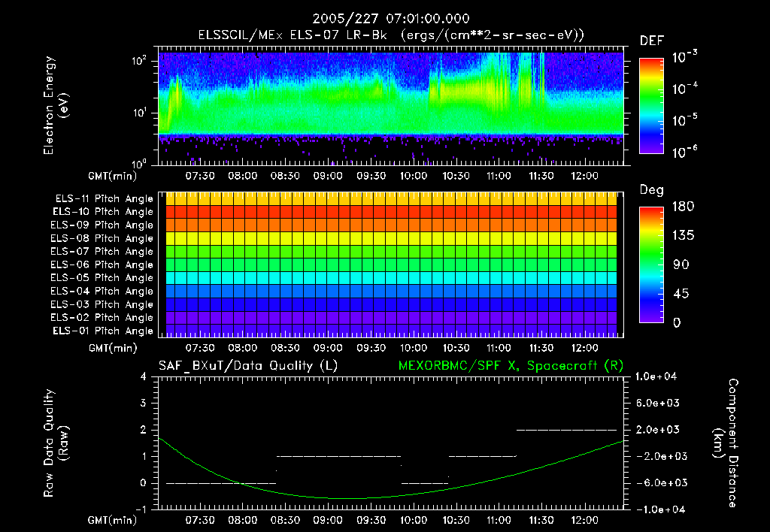The image size is (770, 532).
Task: Click the 10^-4 value on DEF scale
Action: (684, 89)
